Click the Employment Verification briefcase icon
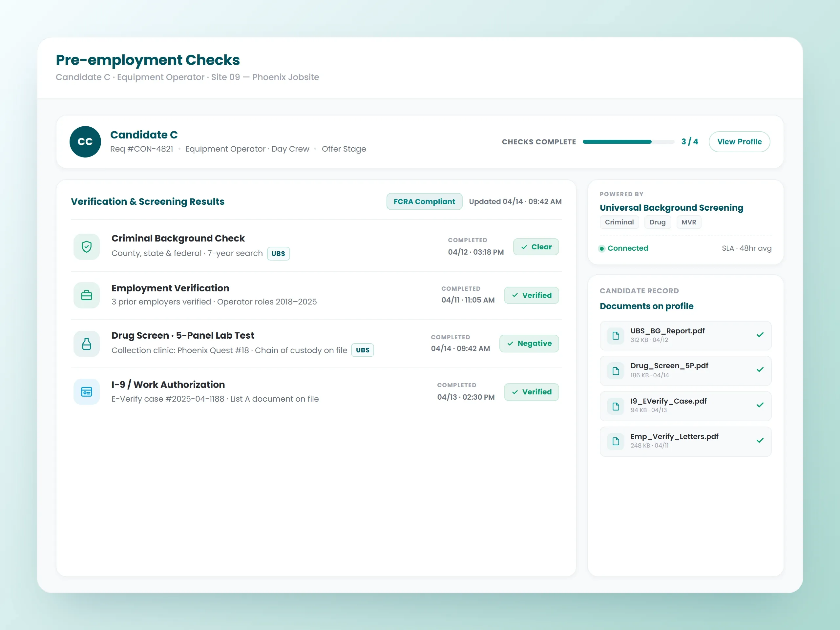This screenshot has width=840, height=630. pos(87,295)
